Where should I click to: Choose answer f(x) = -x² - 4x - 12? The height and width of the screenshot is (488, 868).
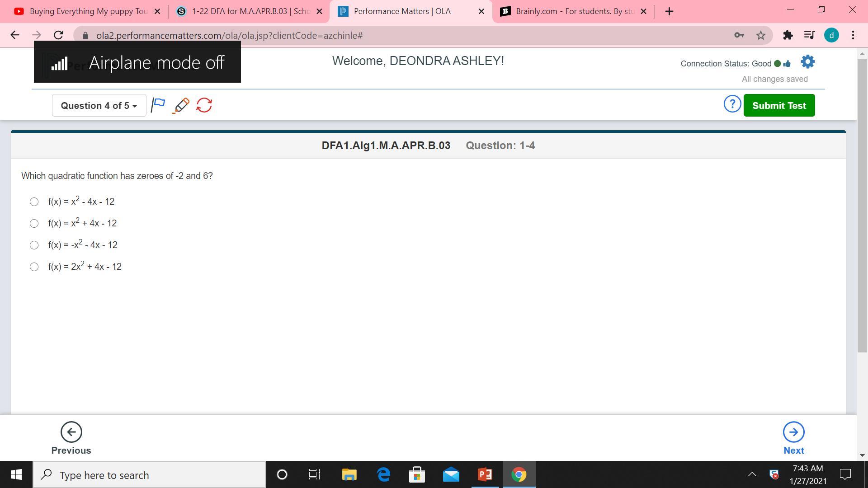point(34,245)
